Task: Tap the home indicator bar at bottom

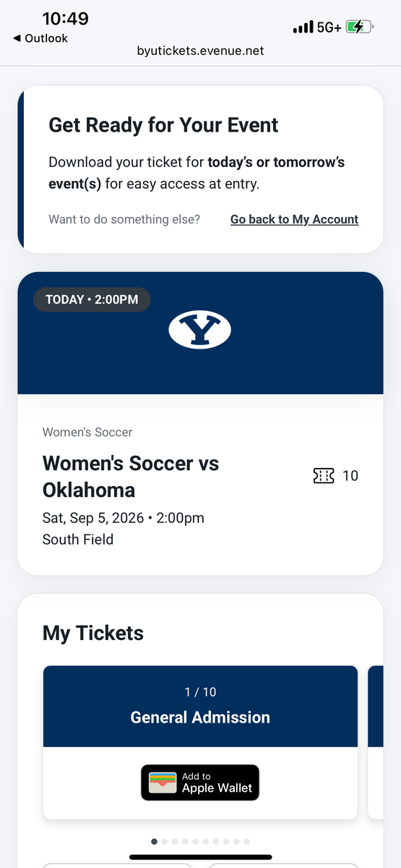Action: click(200, 857)
